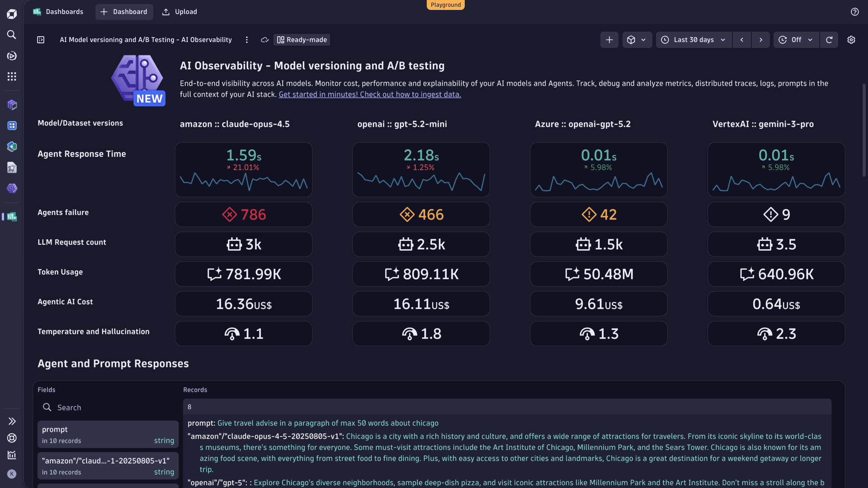This screenshot has width=868, height=488.
Task: Open the Get started ingest data link
Action: [x=369, y=94]
